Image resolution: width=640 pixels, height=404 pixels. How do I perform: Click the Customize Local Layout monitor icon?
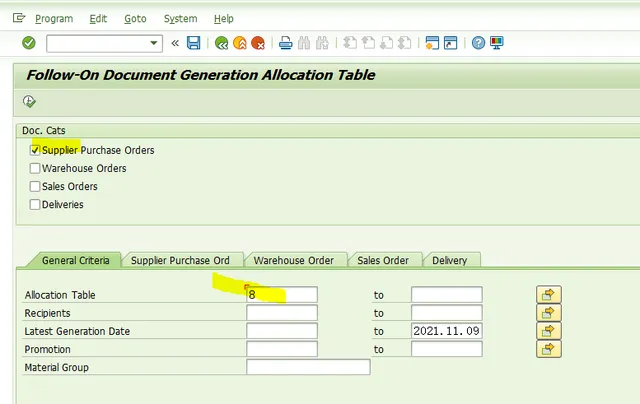497,43
